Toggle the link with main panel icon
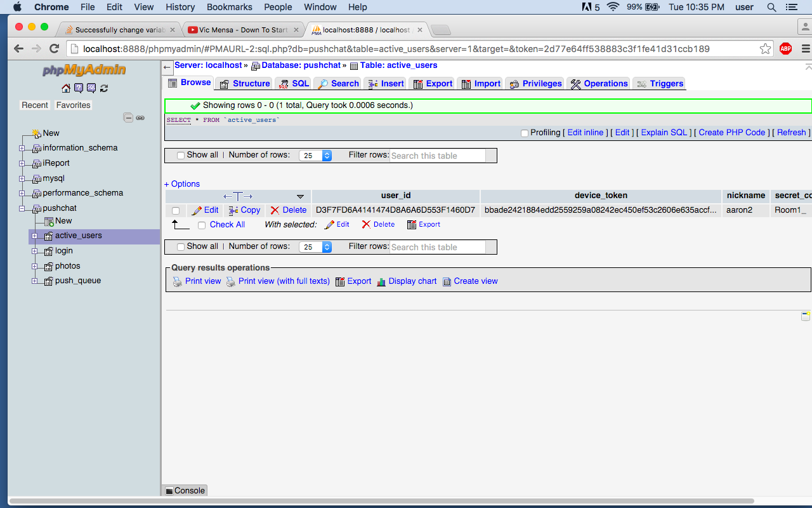Screen dimensions: 812x508 (x=140, y=117)
